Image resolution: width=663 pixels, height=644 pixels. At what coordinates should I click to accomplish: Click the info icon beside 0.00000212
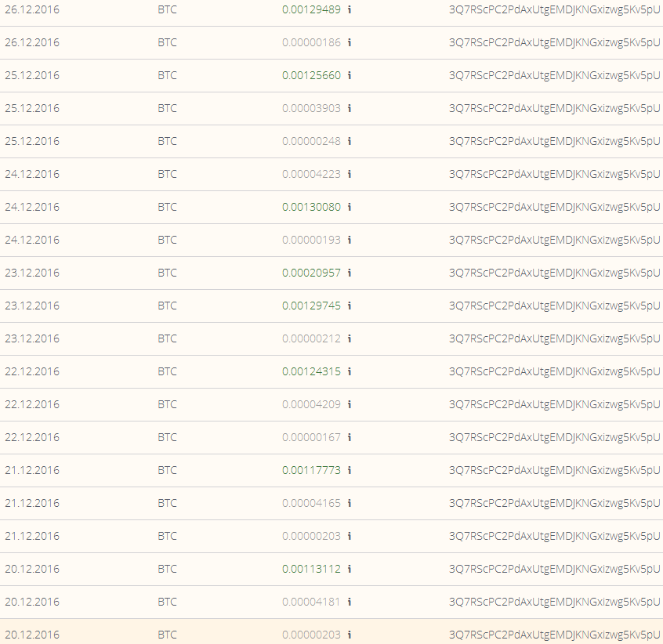(x=350, y=338)
